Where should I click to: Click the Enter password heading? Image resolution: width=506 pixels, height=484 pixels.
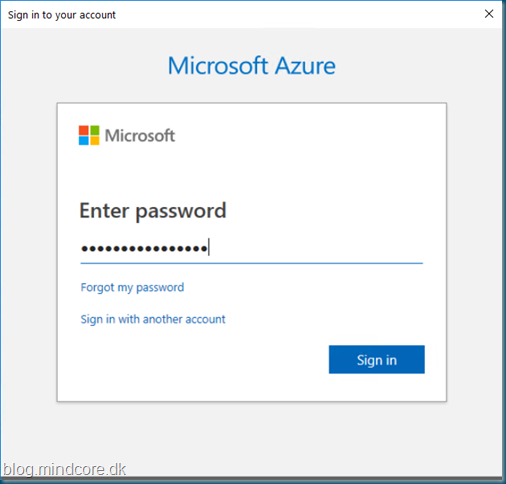153,211
